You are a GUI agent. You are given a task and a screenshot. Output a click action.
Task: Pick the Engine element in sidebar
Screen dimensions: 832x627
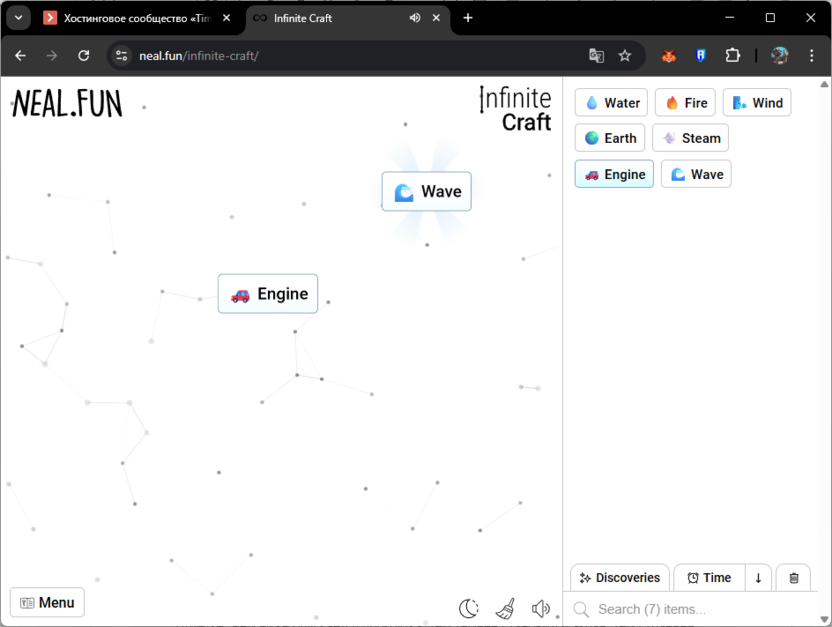pyautogui.click(x=614, y=174)
